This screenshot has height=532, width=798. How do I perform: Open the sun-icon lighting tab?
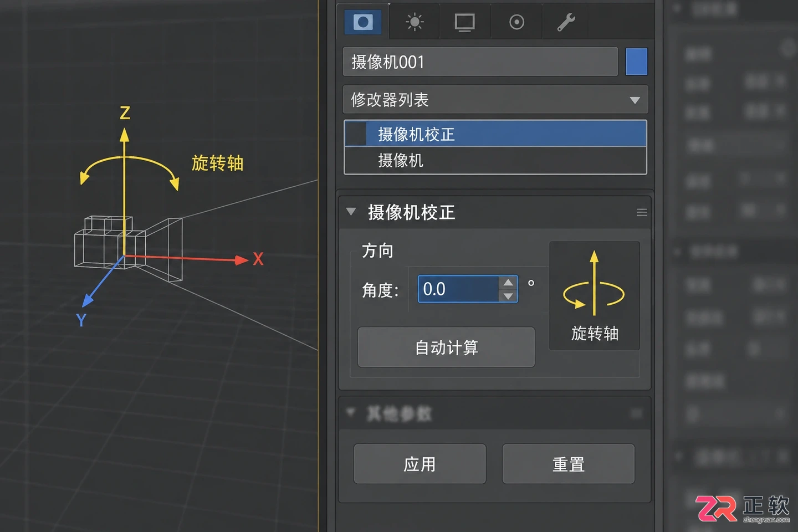point(415,22)
